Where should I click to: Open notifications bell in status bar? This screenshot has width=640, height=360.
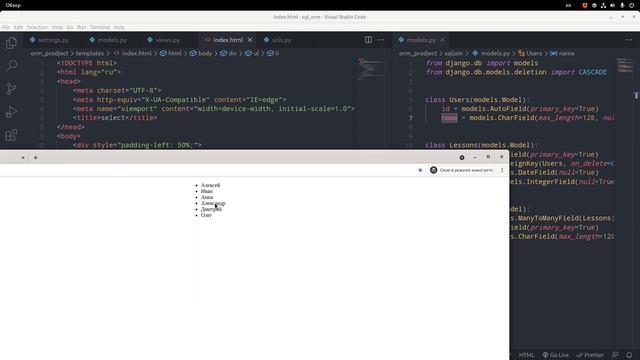[629, 355]
